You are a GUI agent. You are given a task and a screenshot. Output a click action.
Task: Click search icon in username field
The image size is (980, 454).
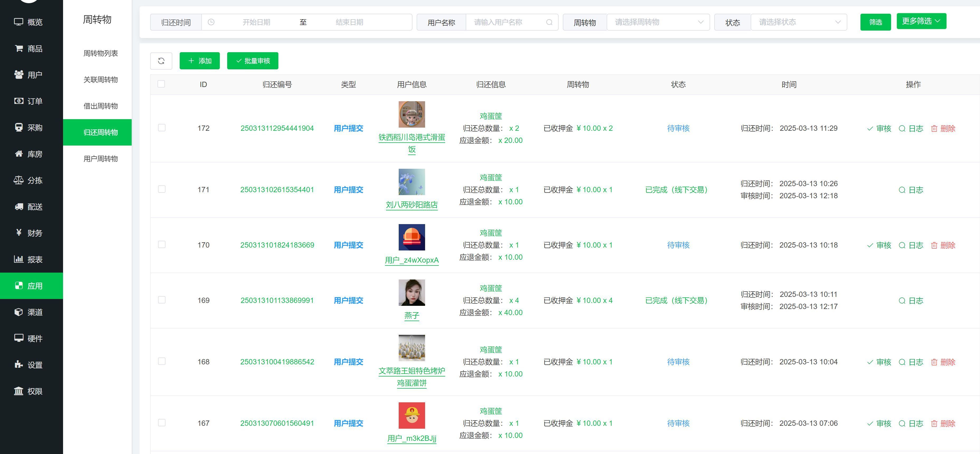point(549,22)
